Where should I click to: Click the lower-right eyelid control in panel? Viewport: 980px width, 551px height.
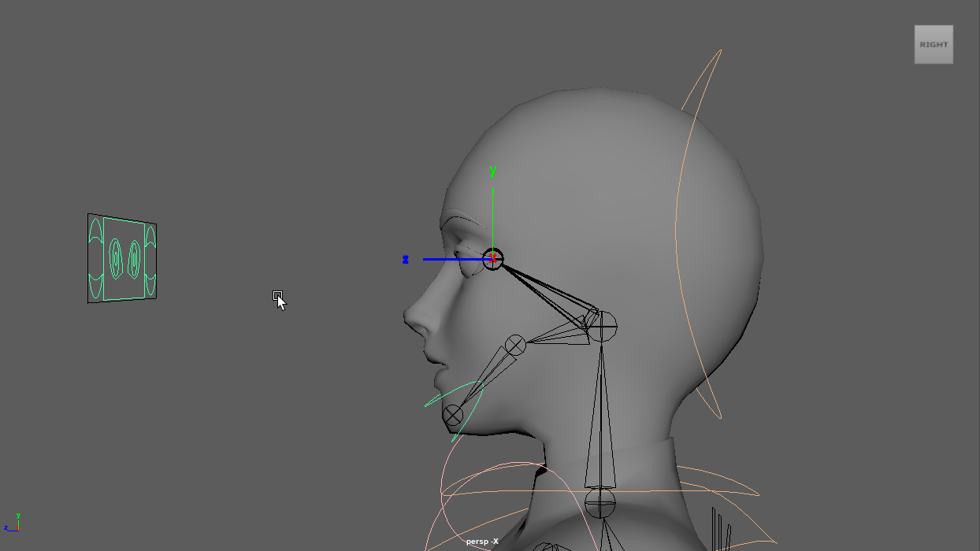(150, 285)
